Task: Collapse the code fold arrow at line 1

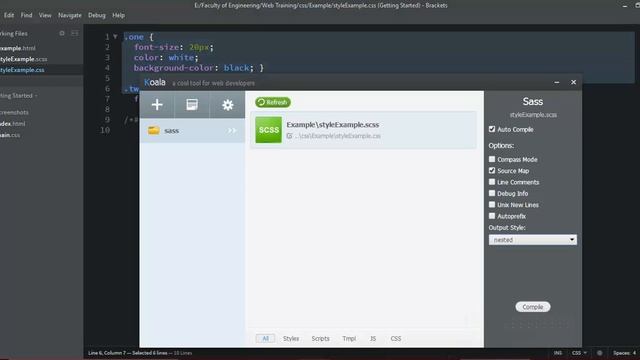Action: [116, 37]
